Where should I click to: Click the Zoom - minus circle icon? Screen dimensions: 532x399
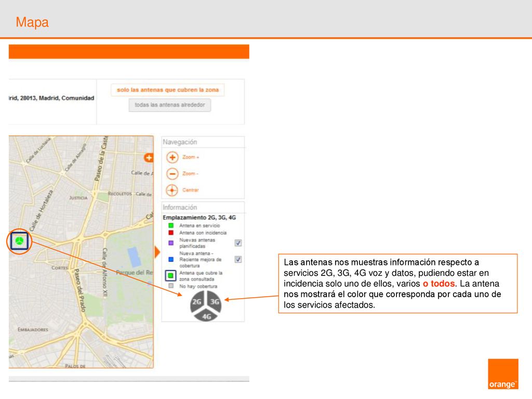pos(172,174)
